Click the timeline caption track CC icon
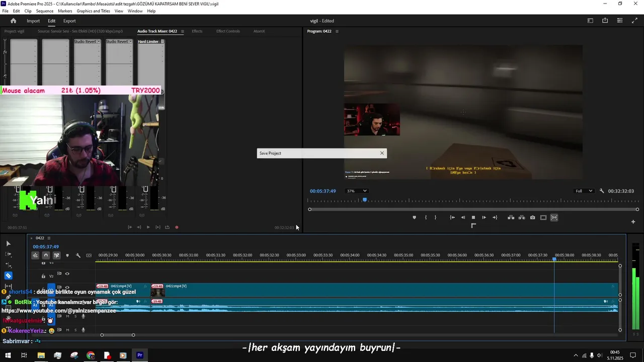644x362 pixels. pos(89,255)
